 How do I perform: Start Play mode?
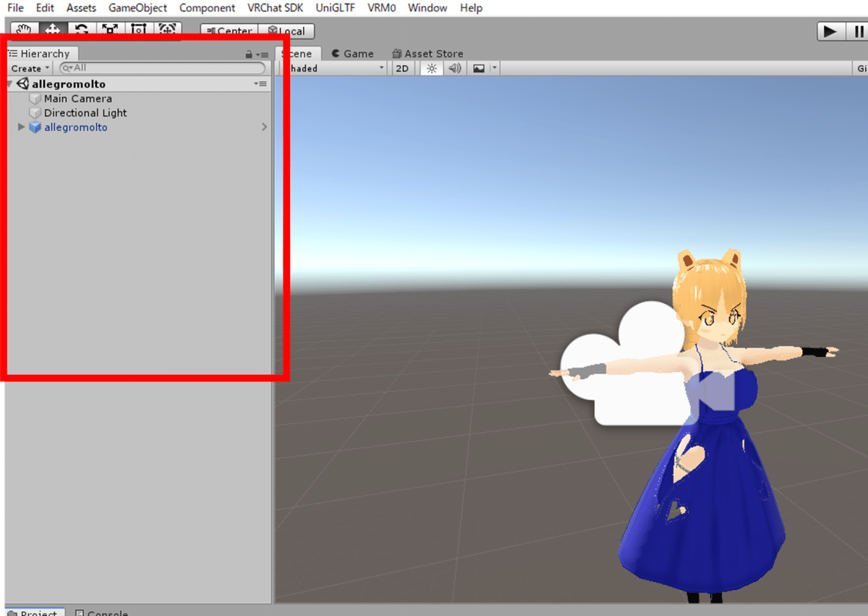(x=831, y=31)
